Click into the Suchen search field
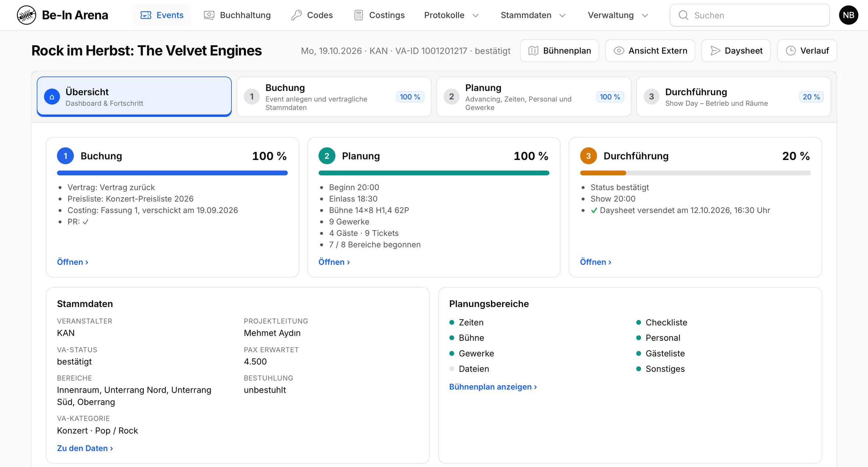Image resolution: width=868 pixels, height=467 pixels. coord(750,15)
